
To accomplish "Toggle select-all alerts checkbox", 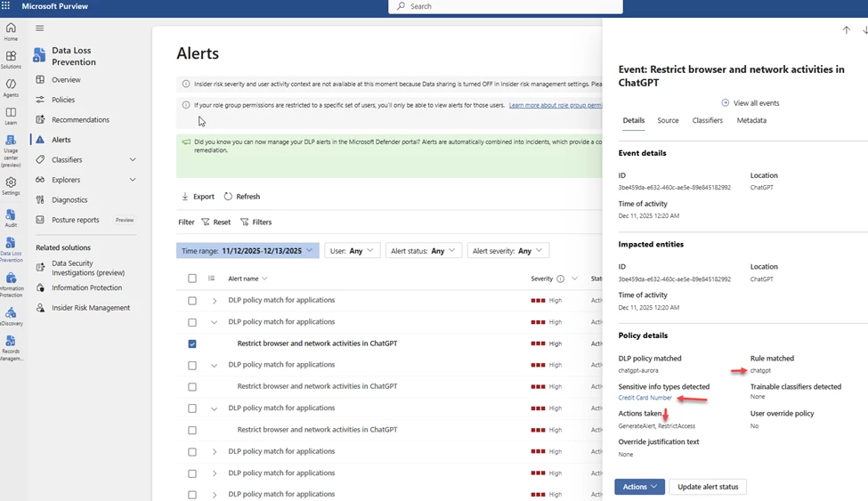I will point(192,279).
